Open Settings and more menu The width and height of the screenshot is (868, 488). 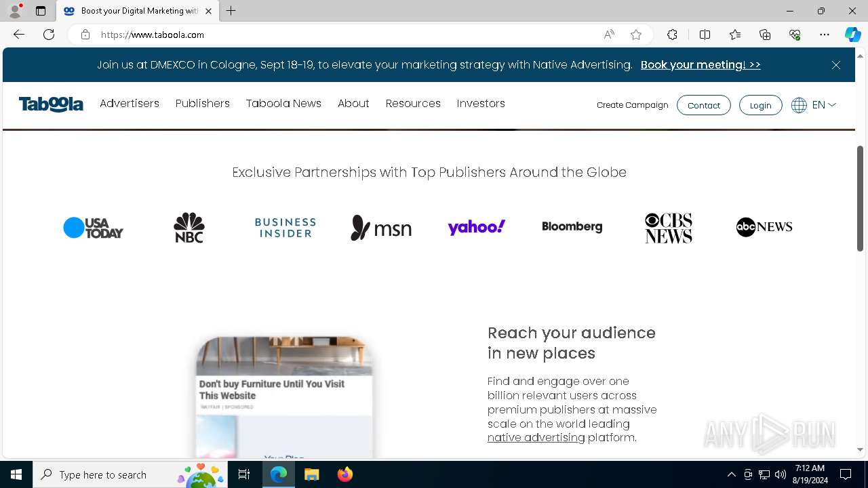pyautogui.click(x=825, y=35)
